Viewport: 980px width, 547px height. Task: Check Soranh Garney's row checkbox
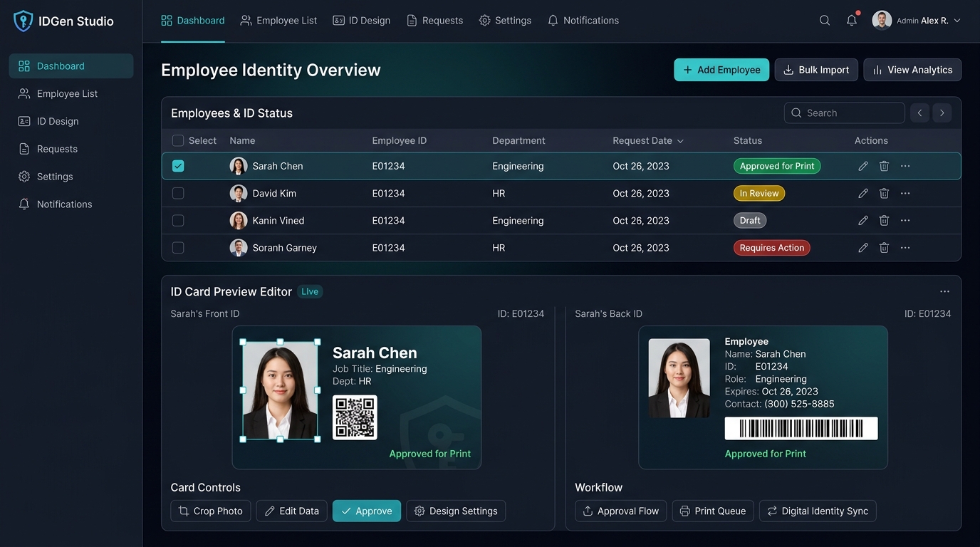[178, 248]
